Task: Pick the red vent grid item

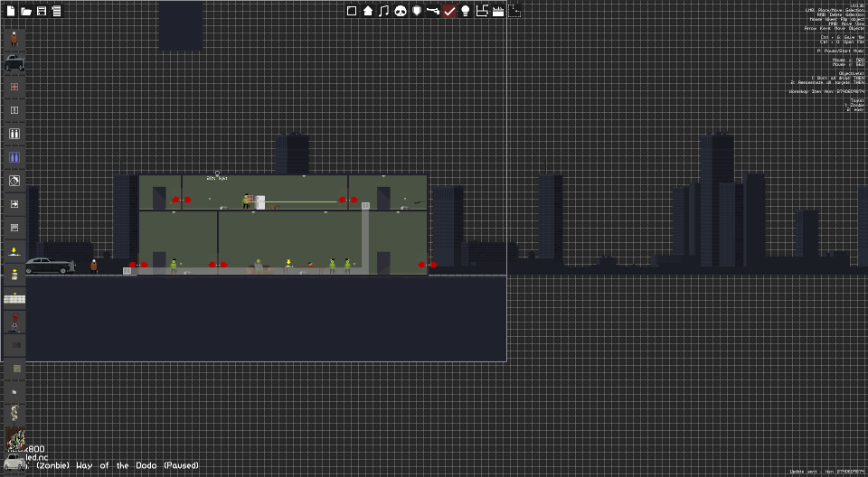Action: coord(14,87)
